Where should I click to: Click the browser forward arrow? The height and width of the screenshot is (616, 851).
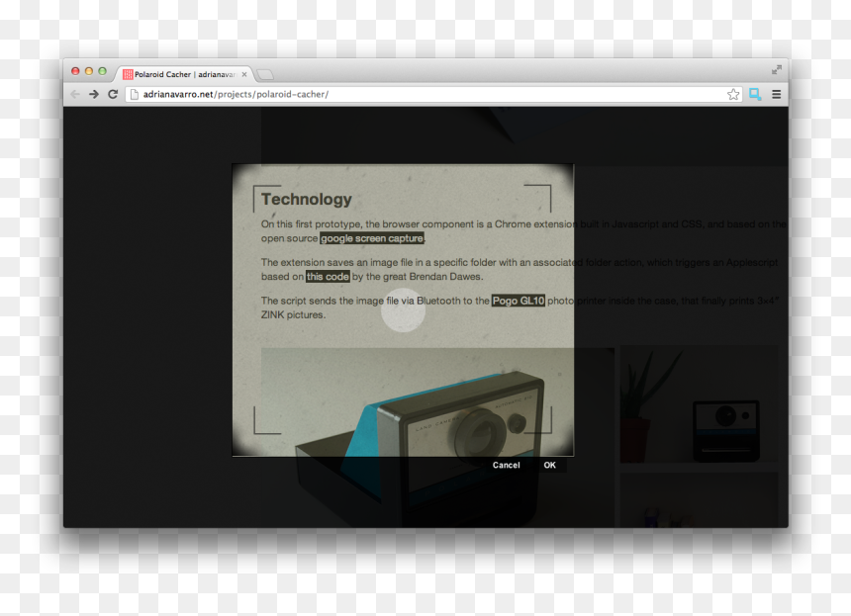point(94,94)
